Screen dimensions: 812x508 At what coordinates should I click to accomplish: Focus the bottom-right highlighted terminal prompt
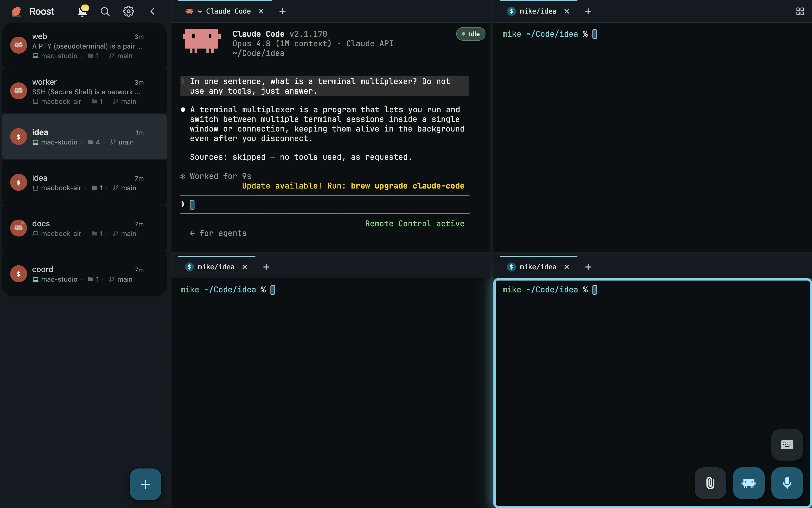[550, 290]
